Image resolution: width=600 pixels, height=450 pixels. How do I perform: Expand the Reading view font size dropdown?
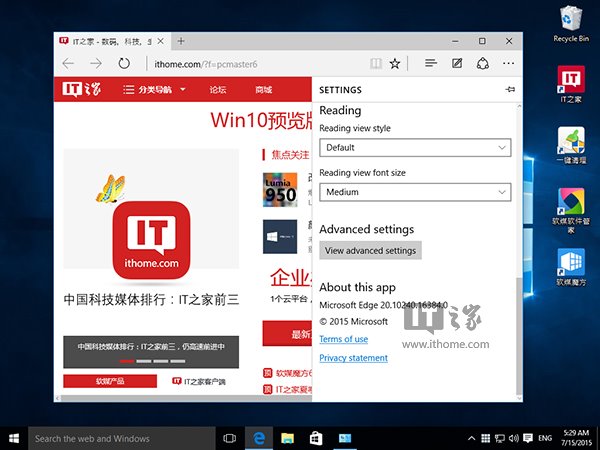coord(415,192)
